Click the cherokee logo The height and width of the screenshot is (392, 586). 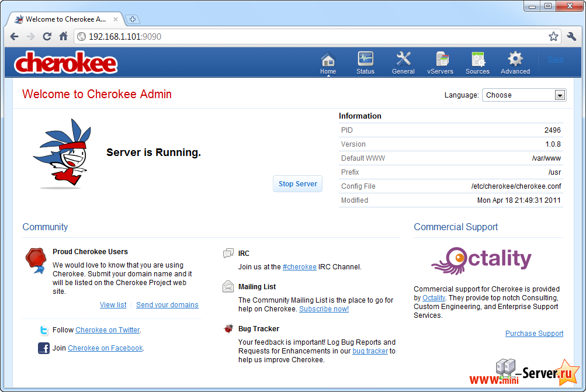coord(66,63)
